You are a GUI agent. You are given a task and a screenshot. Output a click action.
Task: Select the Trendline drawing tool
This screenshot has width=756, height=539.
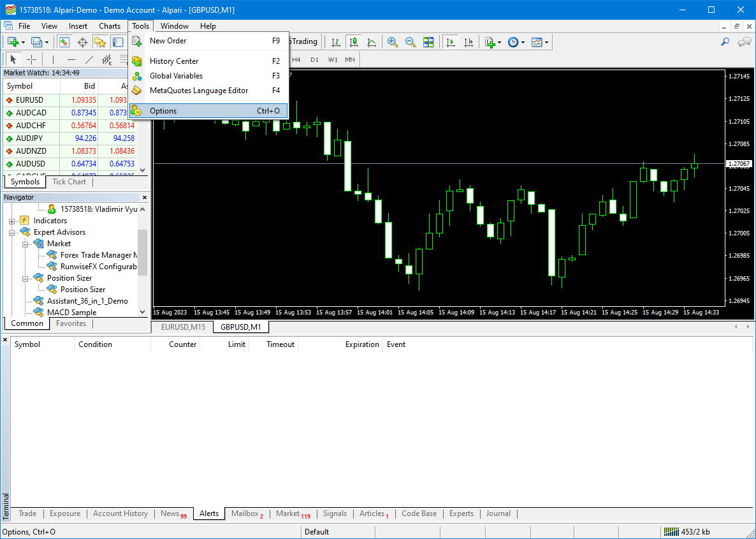89,59
